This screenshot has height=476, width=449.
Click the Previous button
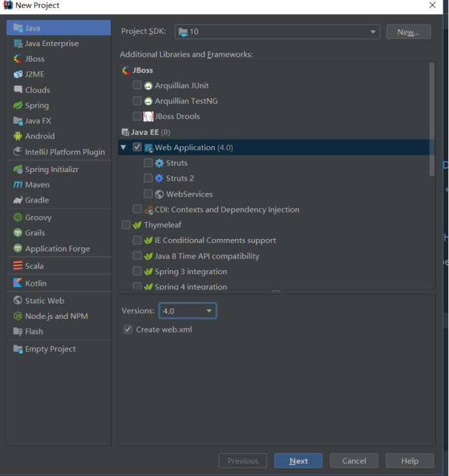243,461
